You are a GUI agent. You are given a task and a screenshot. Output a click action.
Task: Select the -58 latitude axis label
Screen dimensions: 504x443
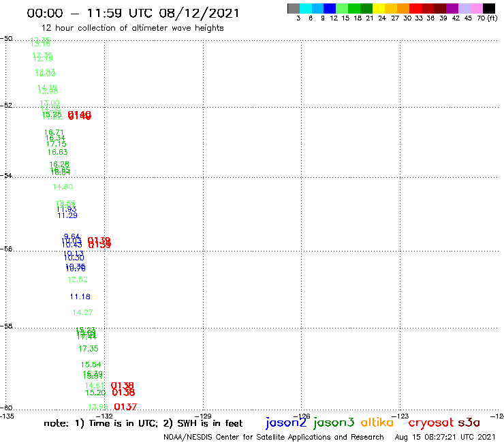6,326
